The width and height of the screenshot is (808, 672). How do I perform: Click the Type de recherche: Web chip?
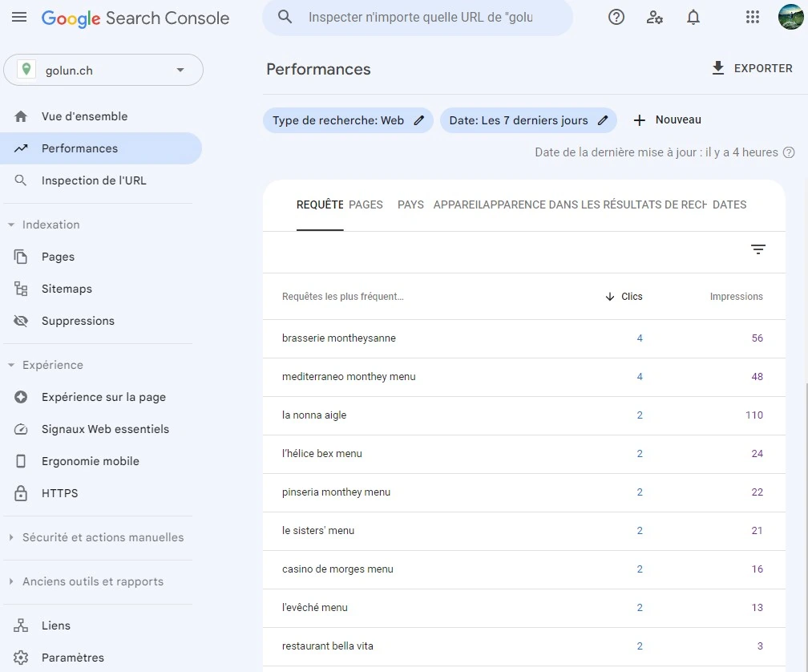(349, 120)
